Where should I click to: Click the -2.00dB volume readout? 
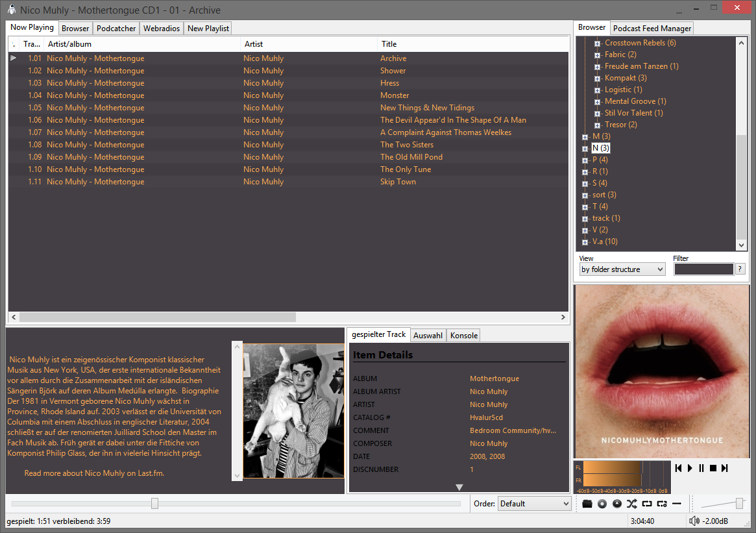point(715,521)
